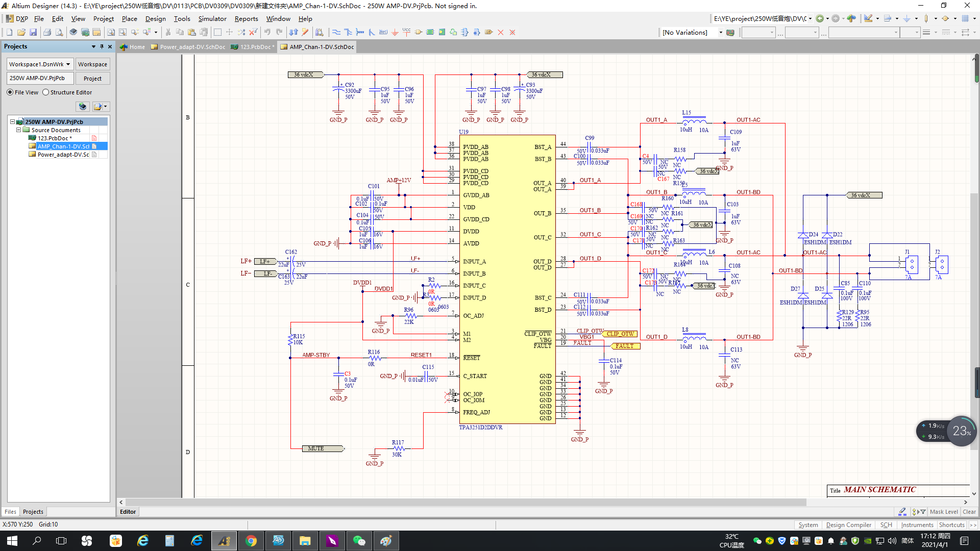Pin the Projects panel with the pushpin
Image resolution: width=980 pixels, height=551 pixels.
[x=102, y=46]
